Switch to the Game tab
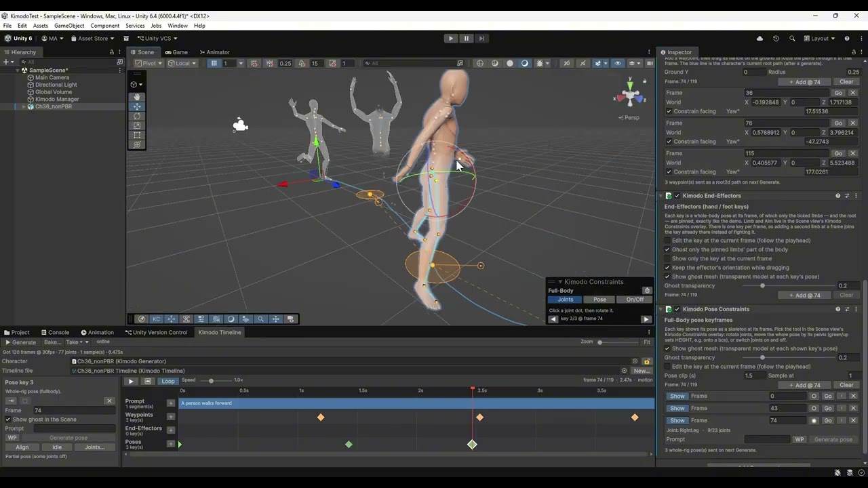This screenshot has height=488, width=868. click(176, 52)
